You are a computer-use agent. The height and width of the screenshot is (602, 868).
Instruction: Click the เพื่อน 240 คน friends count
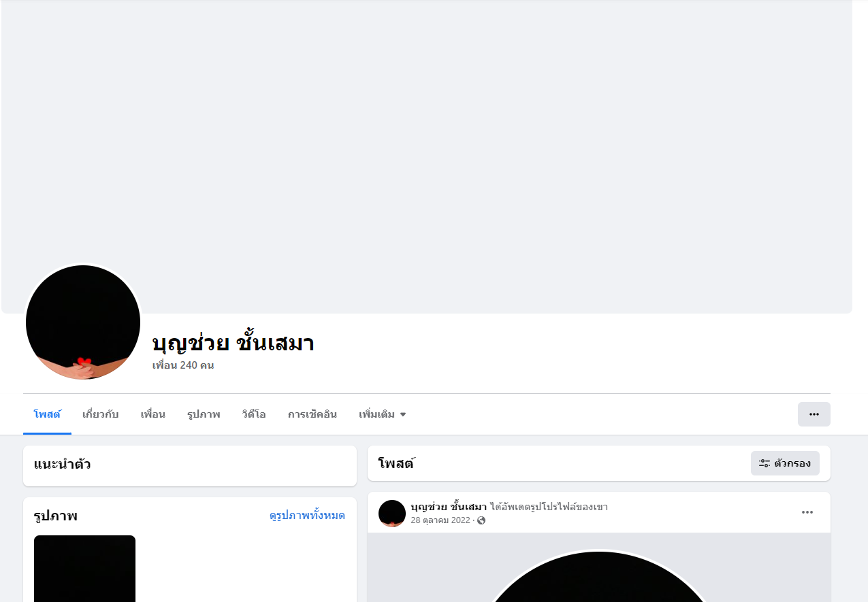(x=183, y=365)
